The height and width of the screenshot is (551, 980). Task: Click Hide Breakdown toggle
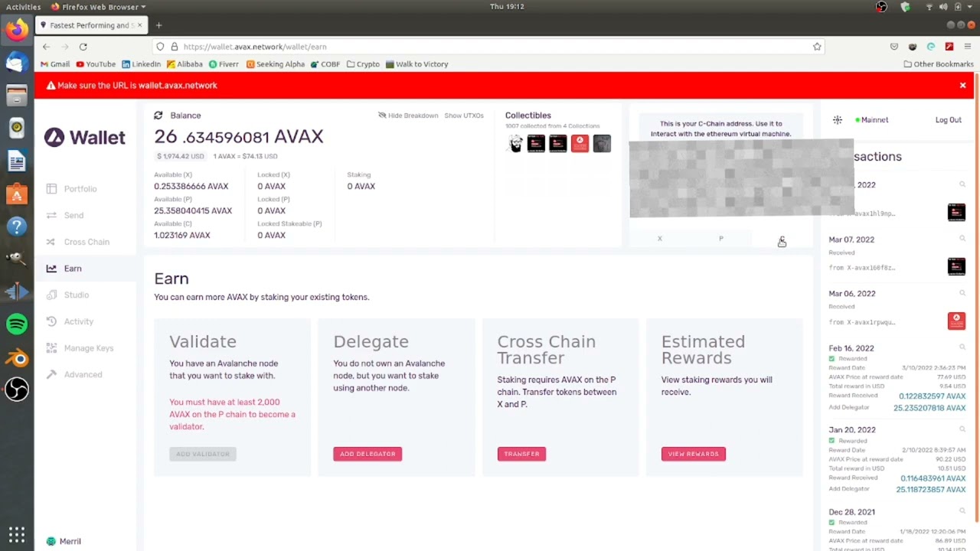[408, 116]
